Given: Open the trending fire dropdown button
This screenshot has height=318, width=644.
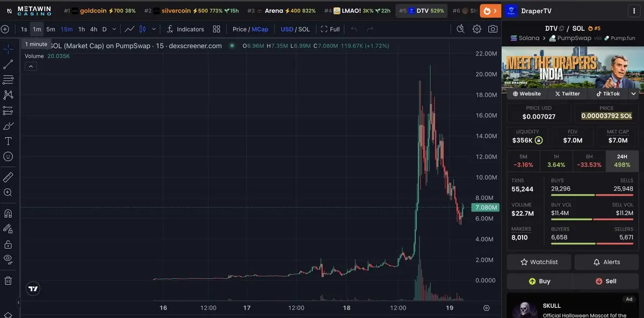Looking at the screenshot, I should click(x=490, y=11).
